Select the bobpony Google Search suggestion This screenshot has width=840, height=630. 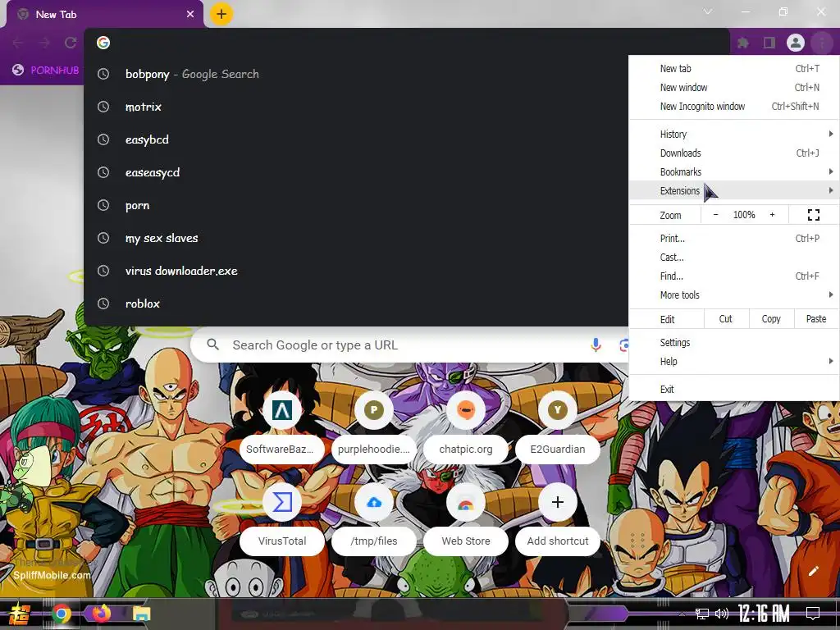coord(356,74)
